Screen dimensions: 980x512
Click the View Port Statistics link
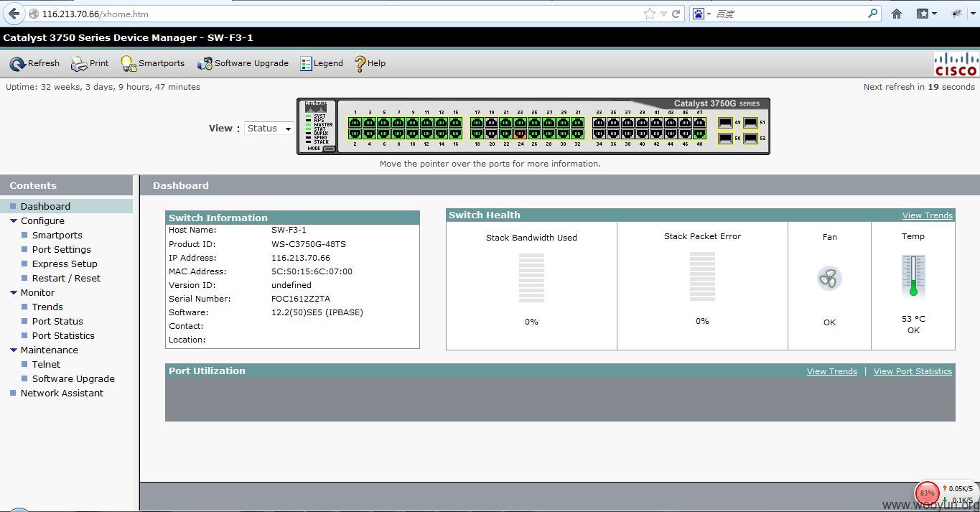(913, 371)
